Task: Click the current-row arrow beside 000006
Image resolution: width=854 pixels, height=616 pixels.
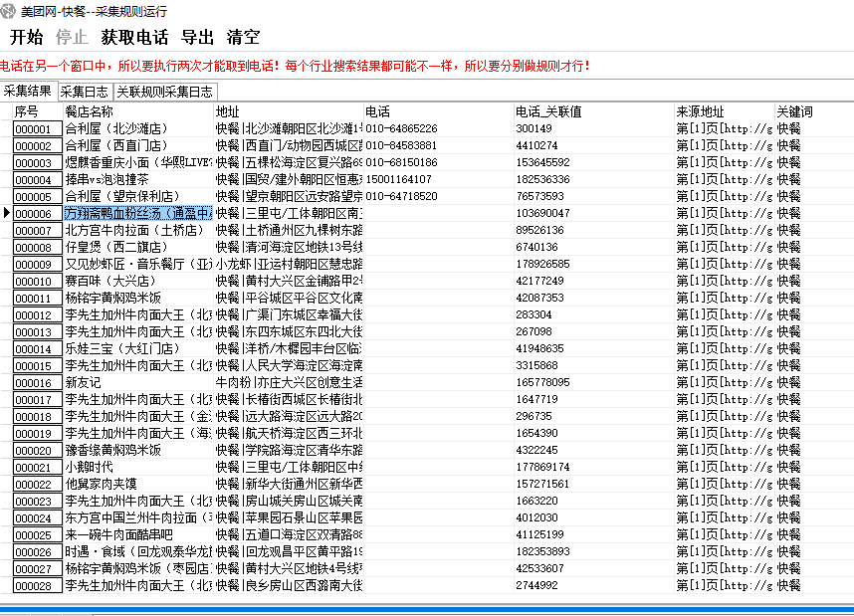Action: pyautogui.click(x=7, y=213)
